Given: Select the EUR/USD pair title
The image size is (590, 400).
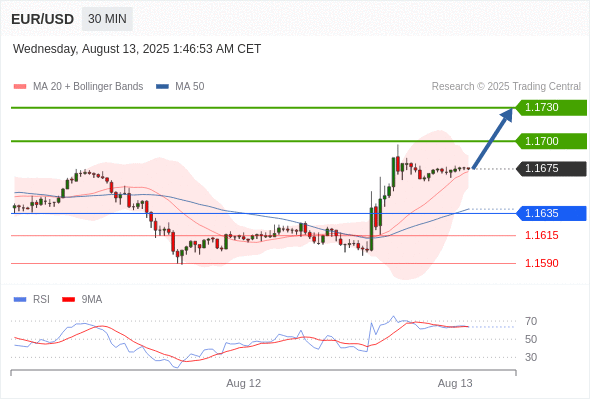Looking at the screenshot, I should (x=43, y=19).
